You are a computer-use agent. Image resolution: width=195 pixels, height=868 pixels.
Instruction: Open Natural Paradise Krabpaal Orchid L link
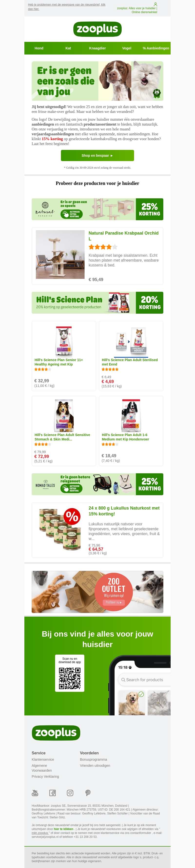click(x=124, y=236)
